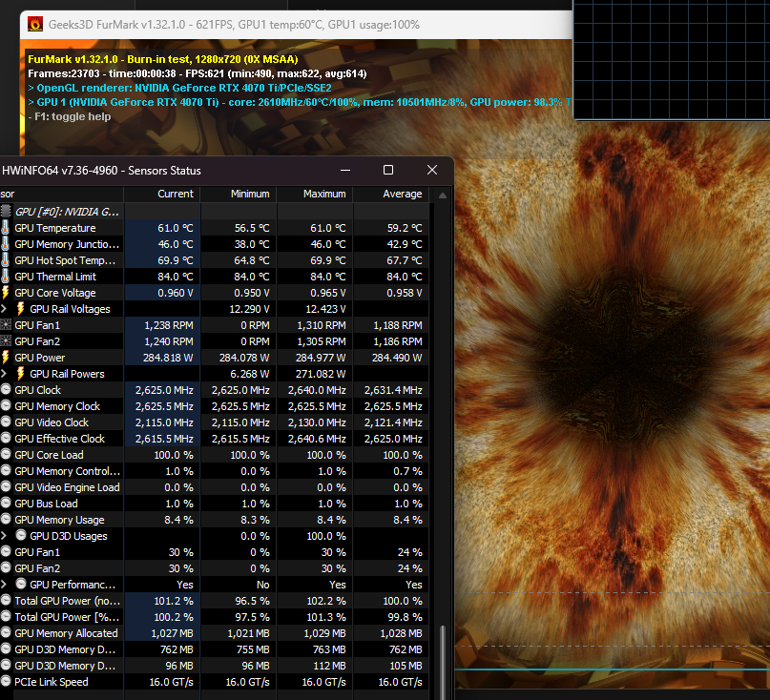Viewport: 770px width, 700px height.
Task: Click the GPU Temperature thermometer icon
Action: click(6, 227)
